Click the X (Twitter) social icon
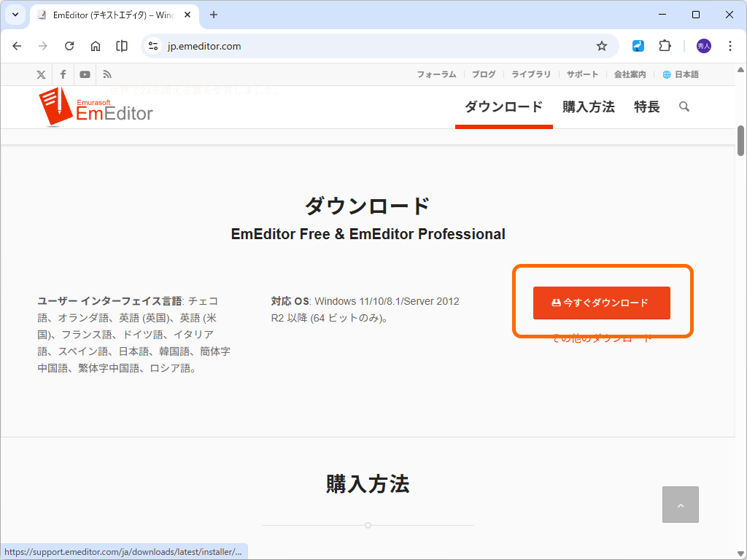The height and width of the screenshot is (560, 747). [41, 74]
